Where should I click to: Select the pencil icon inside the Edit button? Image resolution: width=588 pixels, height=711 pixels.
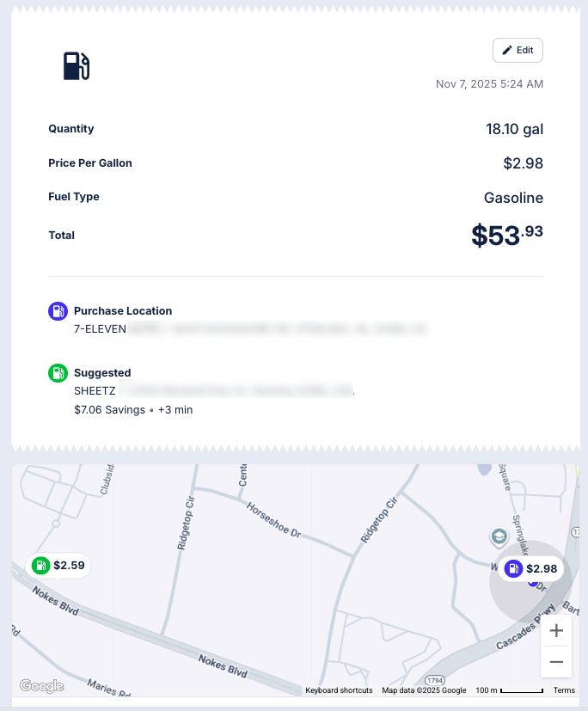[506, 50]
